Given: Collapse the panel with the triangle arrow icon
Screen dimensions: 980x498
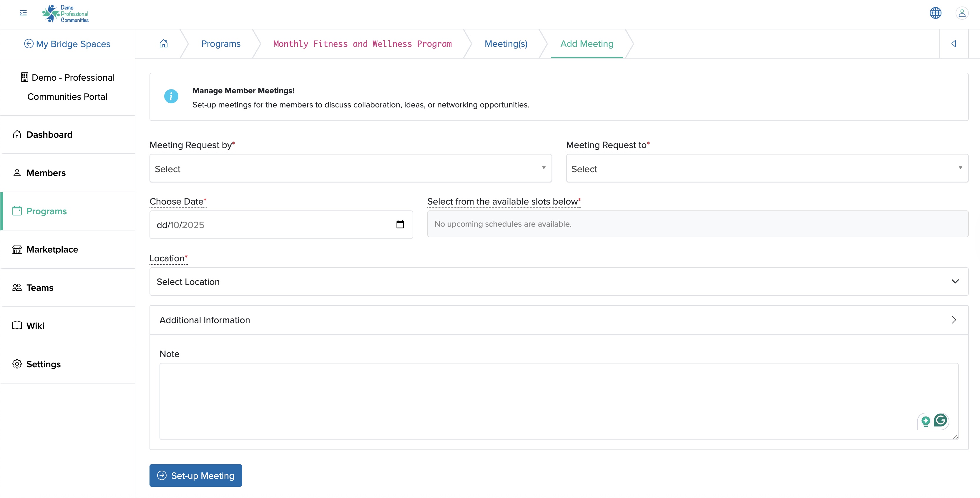Looking at the screenshot, I should pyautogui.click(x=954, y=43).
